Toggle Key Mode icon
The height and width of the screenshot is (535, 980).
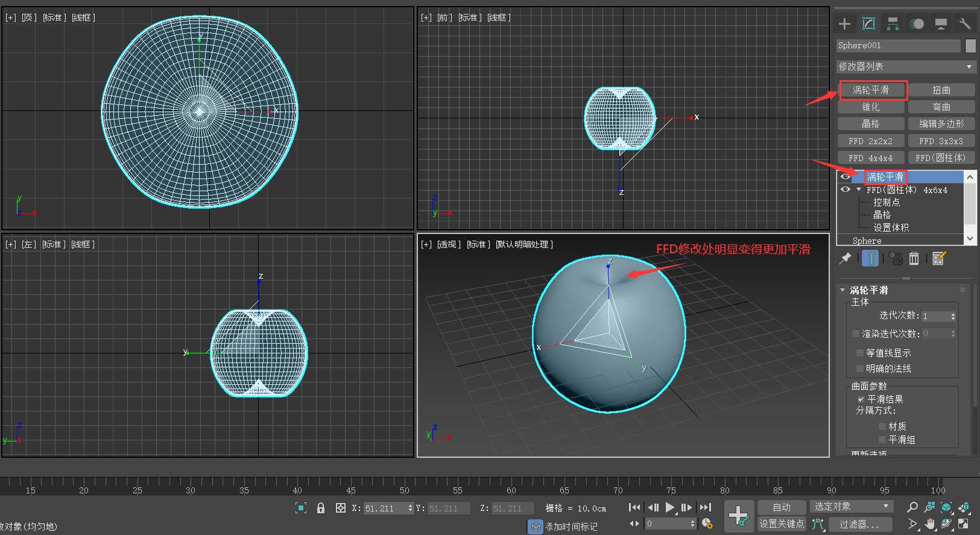pos(634,524)
